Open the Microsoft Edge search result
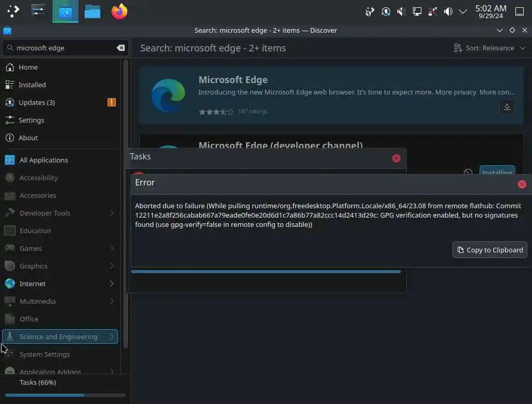The height and width of the screenshot is (404, 532). (331, 96)
